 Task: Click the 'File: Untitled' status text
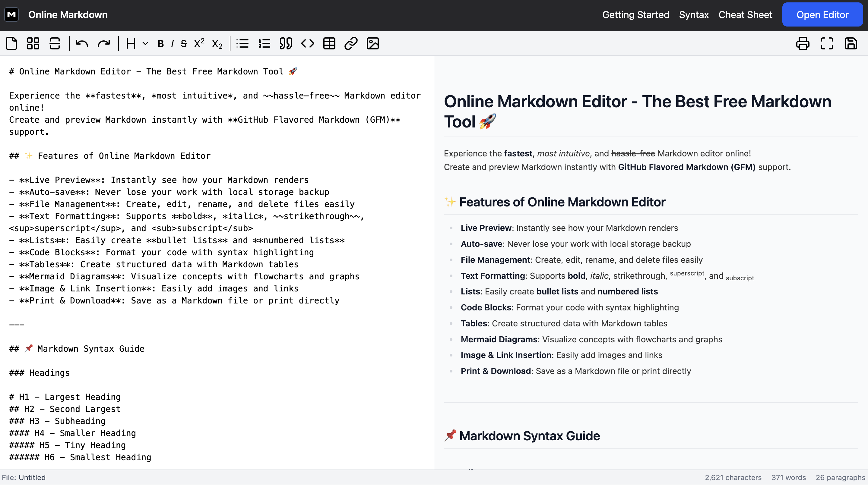[x=24, y=478]
